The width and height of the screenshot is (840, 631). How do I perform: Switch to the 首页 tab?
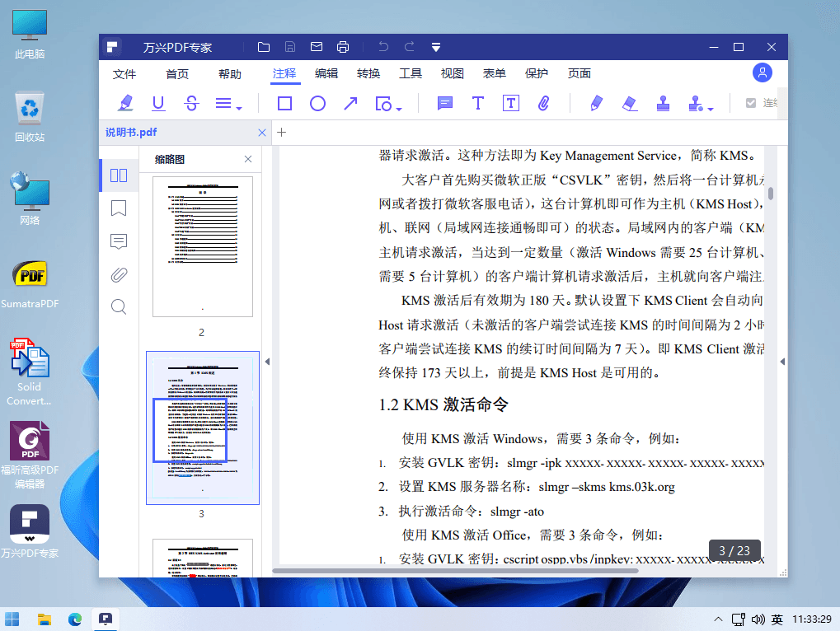coord(177,74)
